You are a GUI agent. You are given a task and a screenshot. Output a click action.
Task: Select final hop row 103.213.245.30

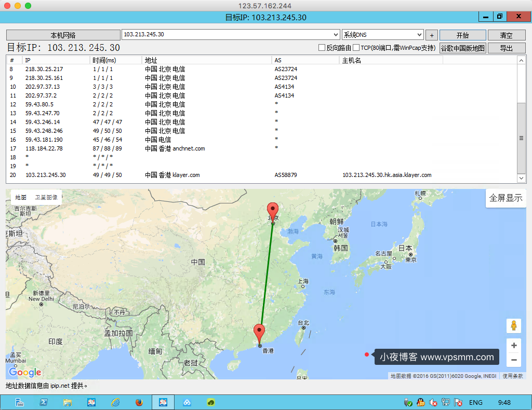[262, 175]
